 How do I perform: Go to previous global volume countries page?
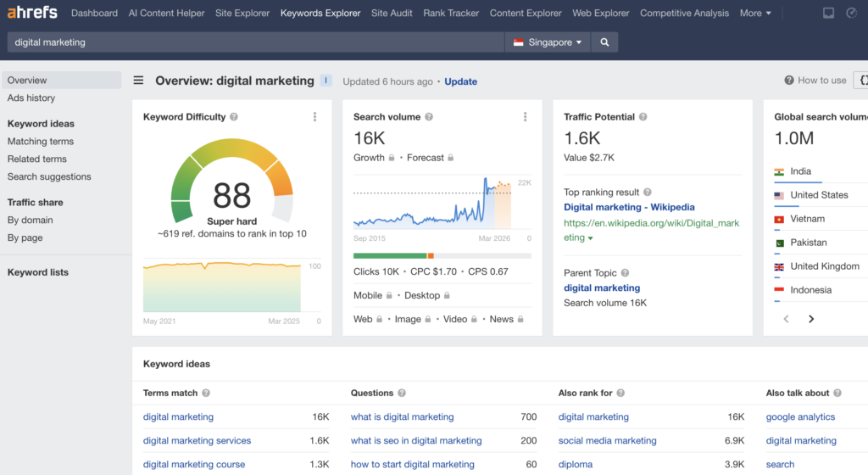click(786, 319)
